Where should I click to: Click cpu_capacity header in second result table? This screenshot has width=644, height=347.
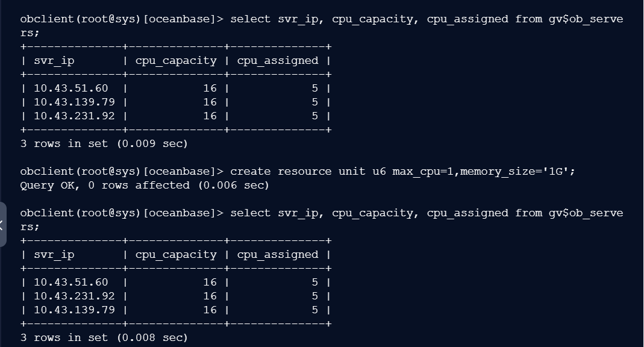coord(176,255)
